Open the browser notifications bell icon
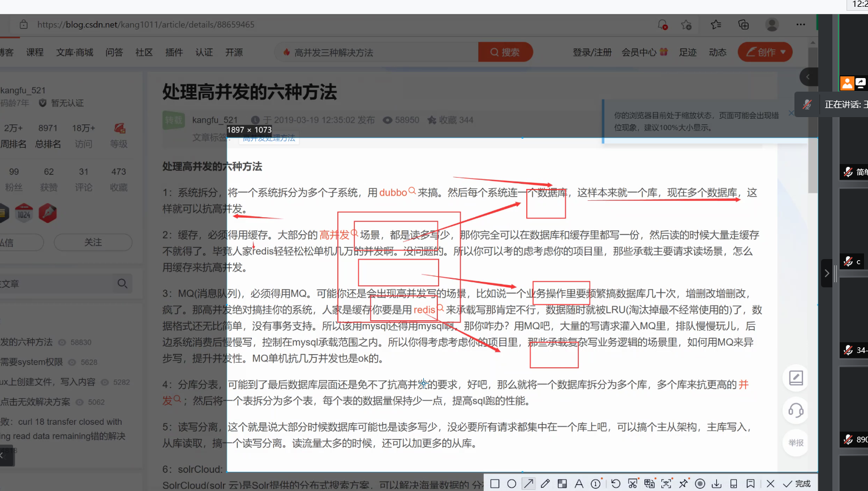 663,24
